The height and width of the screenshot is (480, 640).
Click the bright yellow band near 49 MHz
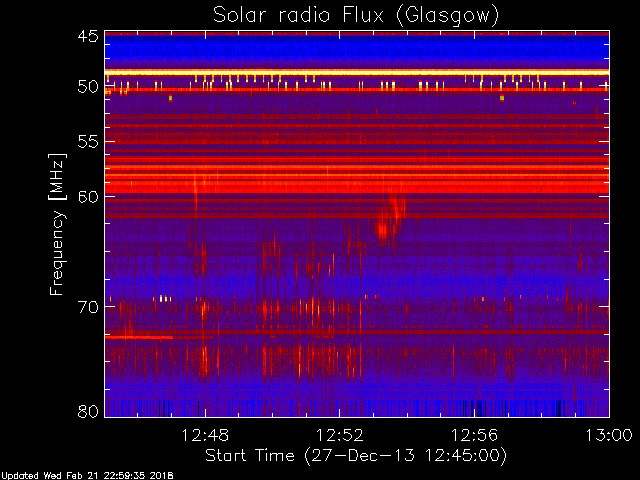[357, 72]
